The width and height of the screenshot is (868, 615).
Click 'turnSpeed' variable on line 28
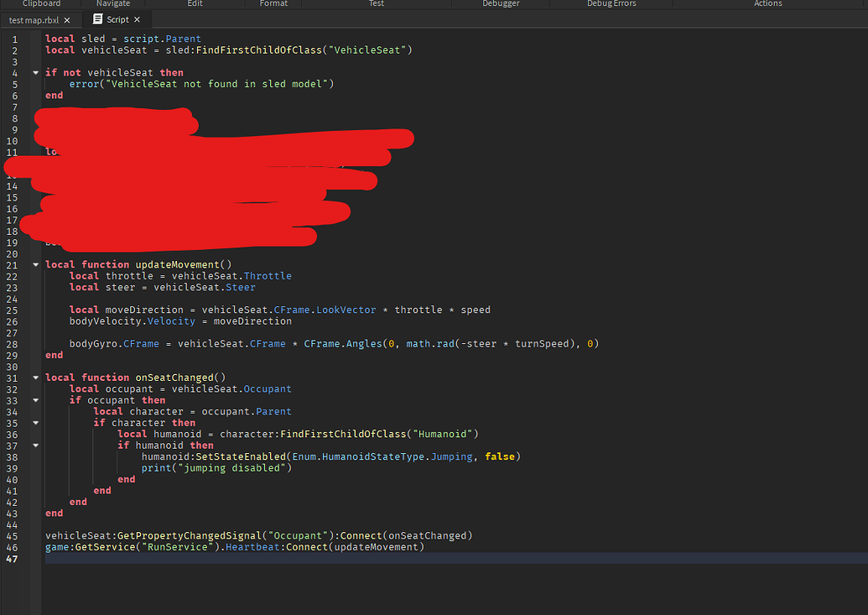point(542,343)
